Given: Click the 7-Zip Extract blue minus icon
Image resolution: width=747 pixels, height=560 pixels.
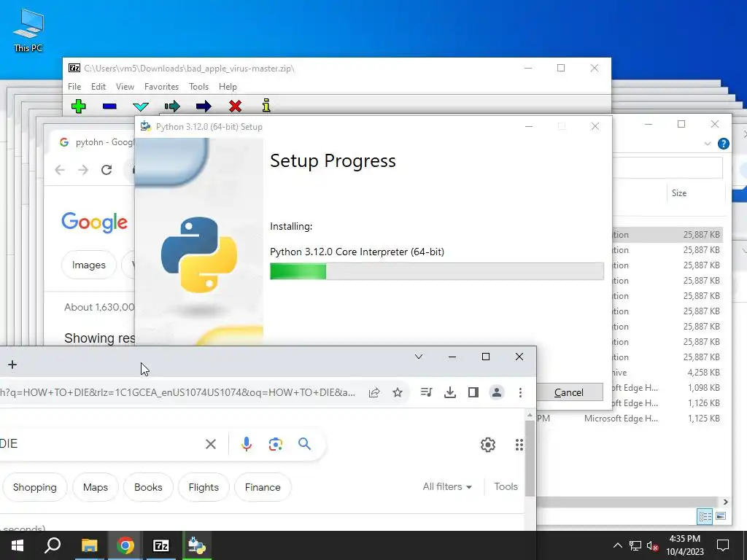Looking at the screenshot, I should [109, 106].
